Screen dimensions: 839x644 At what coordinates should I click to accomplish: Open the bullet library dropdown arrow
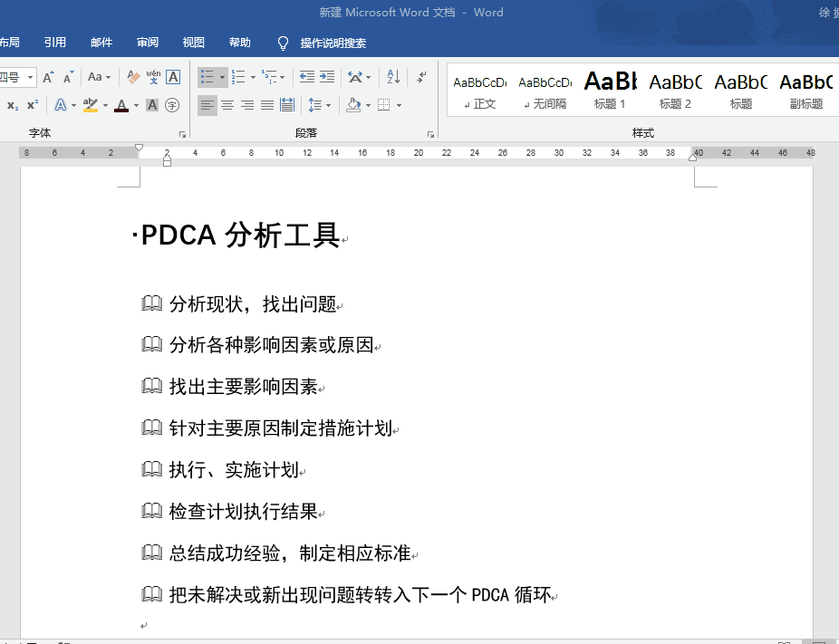(x=222, y=77)
